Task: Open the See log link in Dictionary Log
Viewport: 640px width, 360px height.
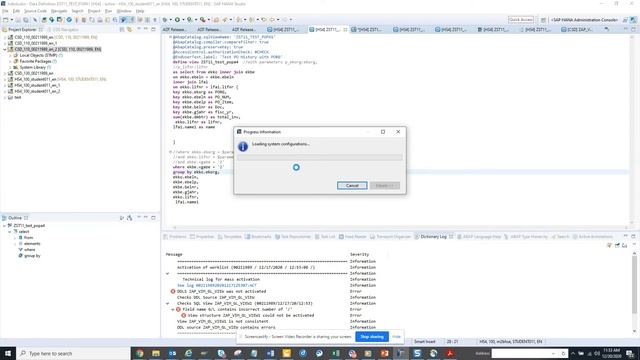Action: coord(217,285)
